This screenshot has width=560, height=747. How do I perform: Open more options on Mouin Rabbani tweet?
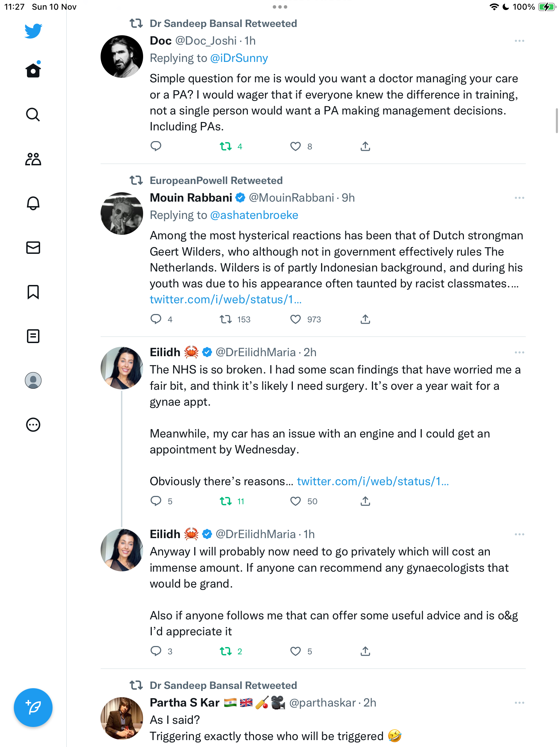[x=519, y=198]
